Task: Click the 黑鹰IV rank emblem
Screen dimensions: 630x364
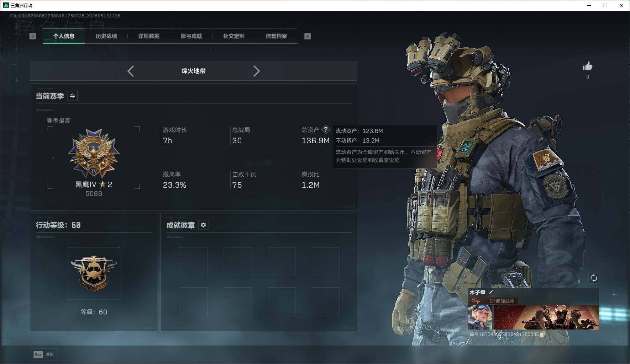Action: (x=94, y=154)
